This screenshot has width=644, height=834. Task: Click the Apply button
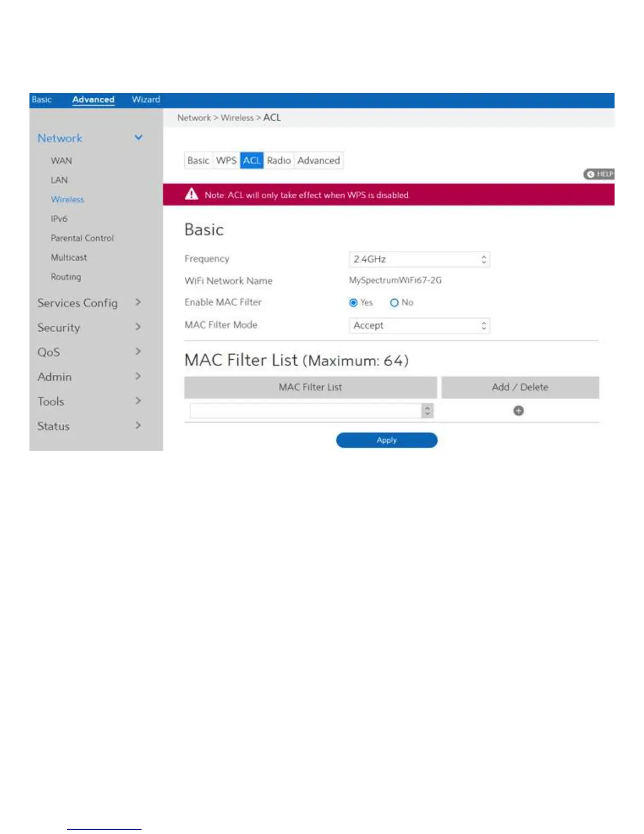pos(387,440)
